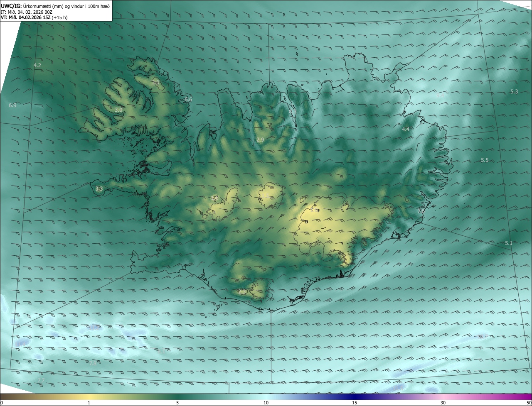This screenshot has height=406, width=532.
Task: Click the 10 tick label on color scale
Action: tap(266, 403)
